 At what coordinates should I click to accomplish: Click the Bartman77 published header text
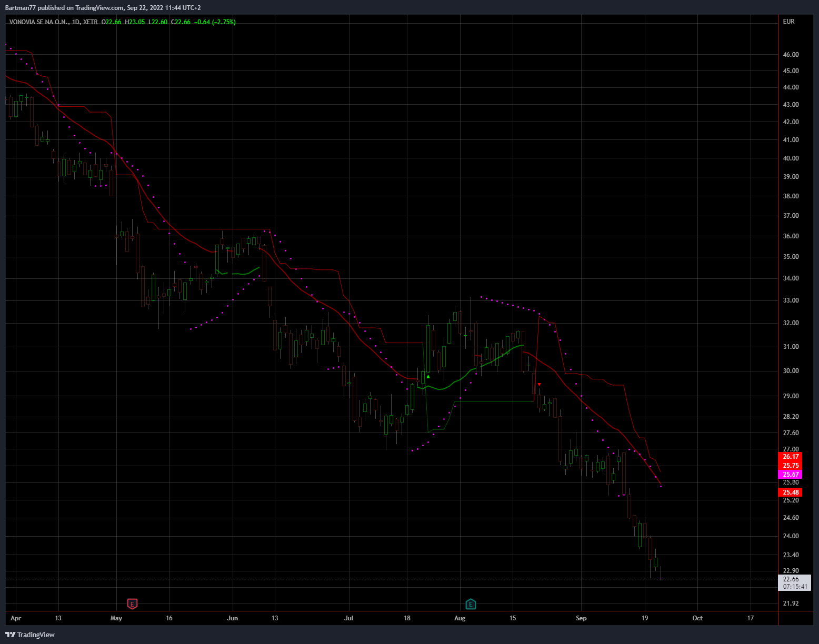click(x=103, y=8)
